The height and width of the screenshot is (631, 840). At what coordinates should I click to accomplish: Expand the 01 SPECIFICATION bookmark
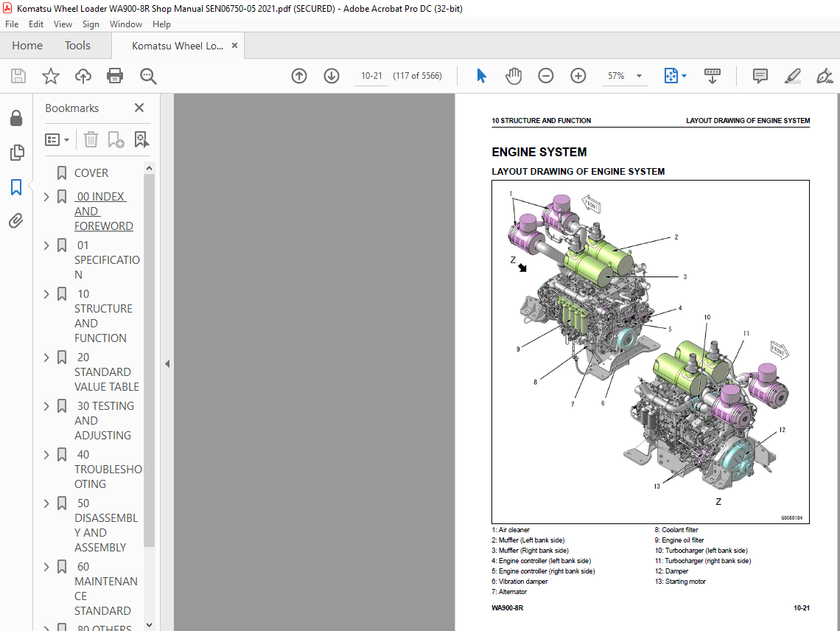(46, 245)
